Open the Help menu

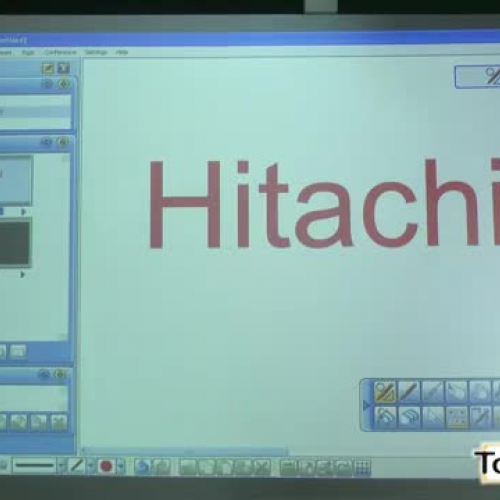tap(122, 52)
